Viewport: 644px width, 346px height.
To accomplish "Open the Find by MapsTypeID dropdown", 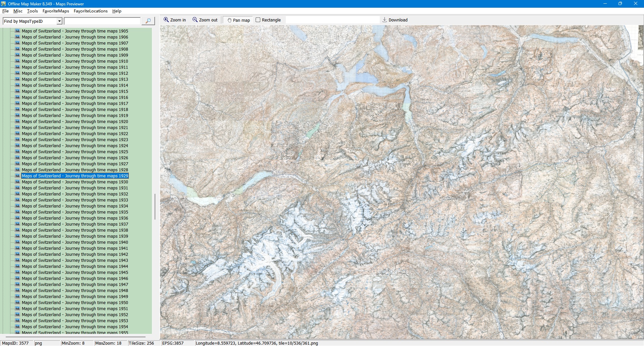I will (59, 21).
